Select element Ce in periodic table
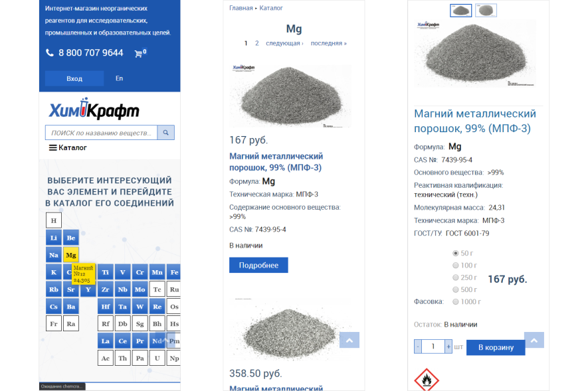The height and width of the screenshot is (391, 588). point(123,341)
